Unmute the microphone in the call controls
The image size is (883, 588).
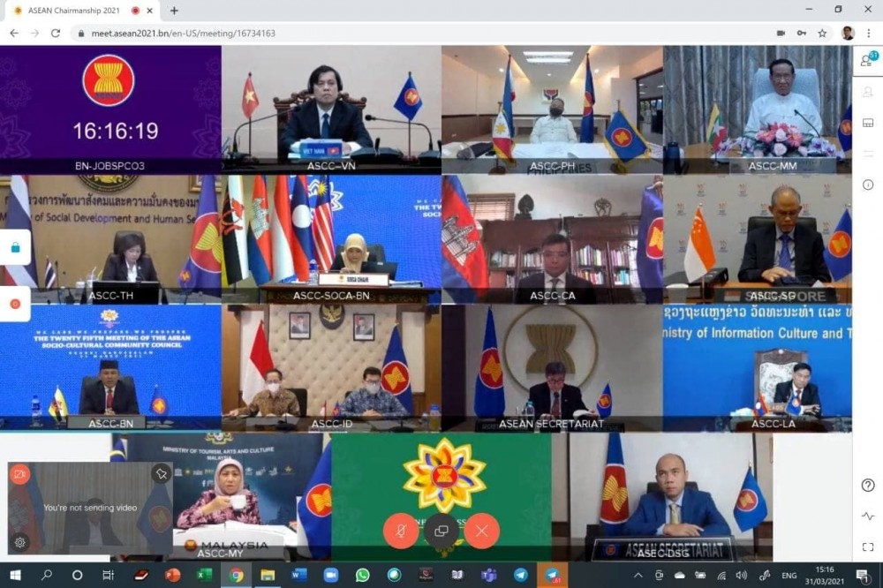400,531
